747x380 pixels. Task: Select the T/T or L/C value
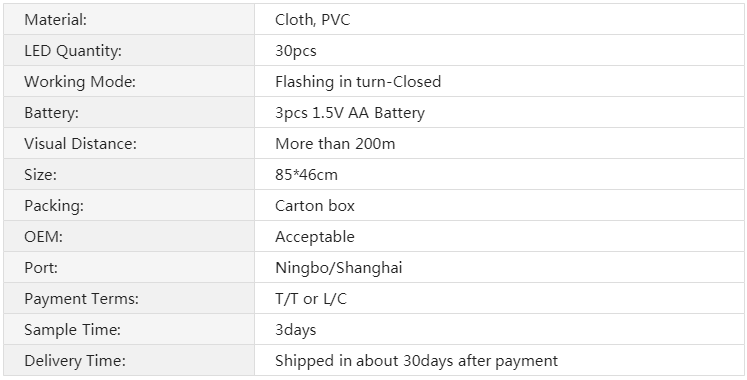tap(311, 299)
